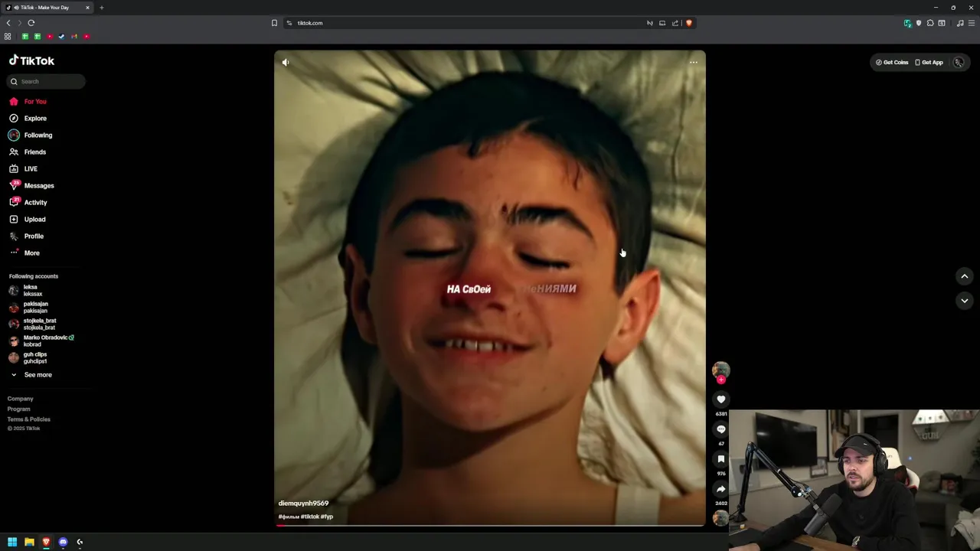Open the Explore page
This screenshot has width=980, height=551.
pos(28,118)
